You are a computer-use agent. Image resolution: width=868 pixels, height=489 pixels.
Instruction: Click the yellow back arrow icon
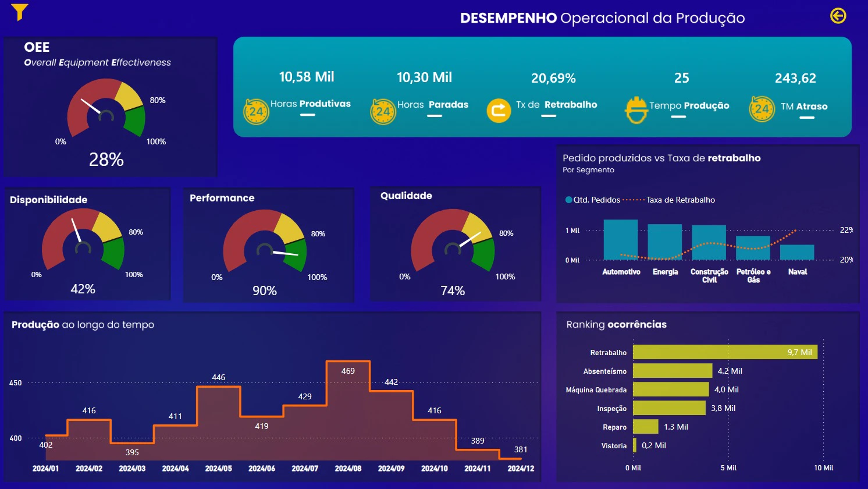(x=838, y=16)
